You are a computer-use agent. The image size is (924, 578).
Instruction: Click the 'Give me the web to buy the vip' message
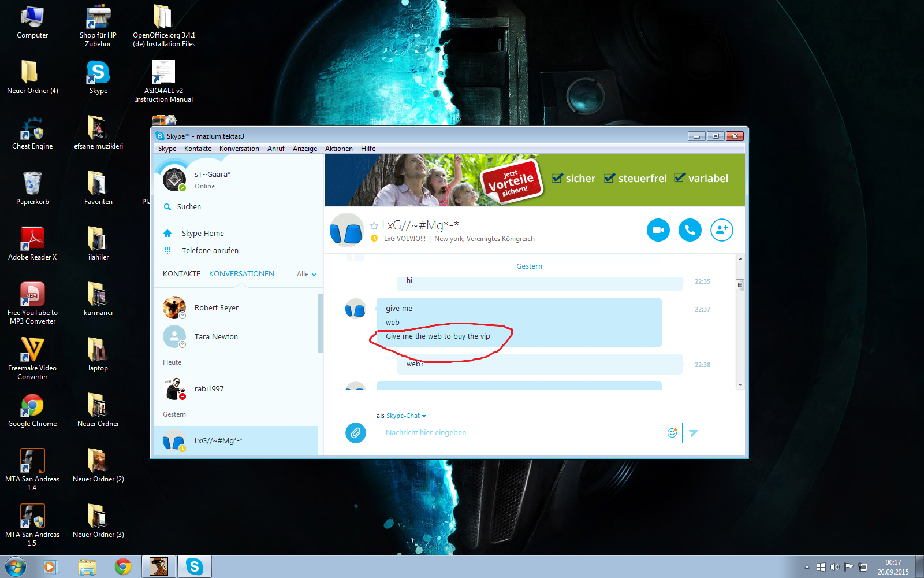(438, 336)
